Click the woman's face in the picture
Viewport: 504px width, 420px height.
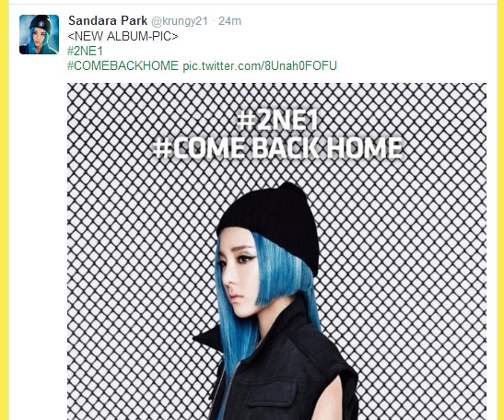click(x=236, y=274)
